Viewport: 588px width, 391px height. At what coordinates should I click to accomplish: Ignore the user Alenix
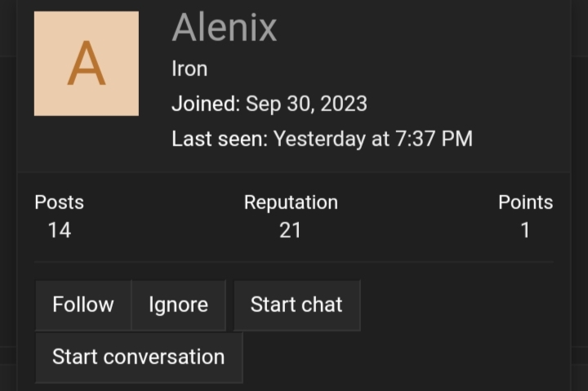pos(179,304)
